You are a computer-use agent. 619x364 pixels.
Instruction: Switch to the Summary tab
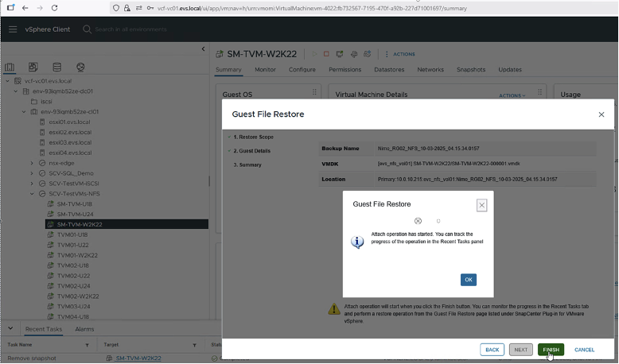228,69
